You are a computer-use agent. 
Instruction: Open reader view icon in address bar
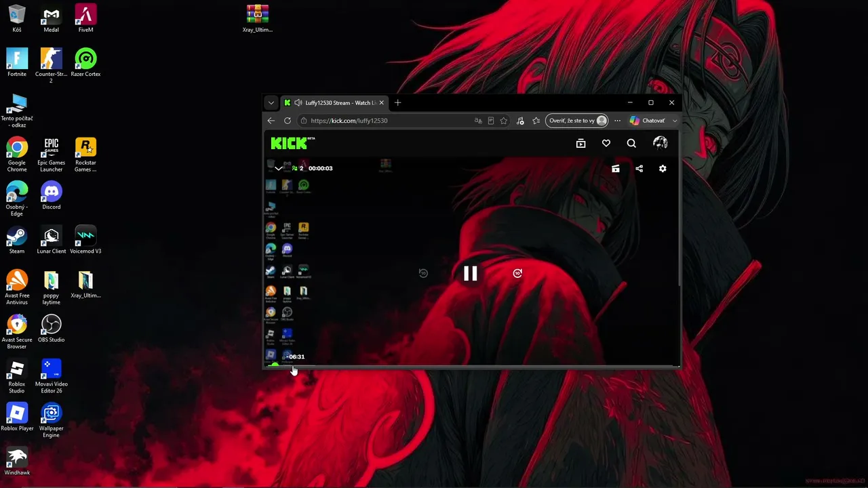tap(491, 121)
